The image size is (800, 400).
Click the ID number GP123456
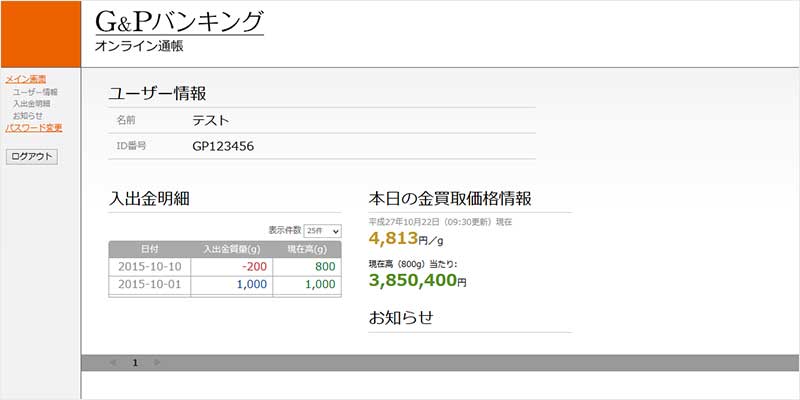click(223, 146)
